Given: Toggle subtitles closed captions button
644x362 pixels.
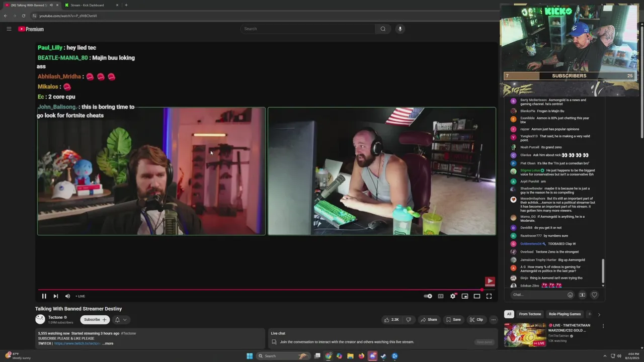Looking at the screenshot, I should [x=441, y=296].
